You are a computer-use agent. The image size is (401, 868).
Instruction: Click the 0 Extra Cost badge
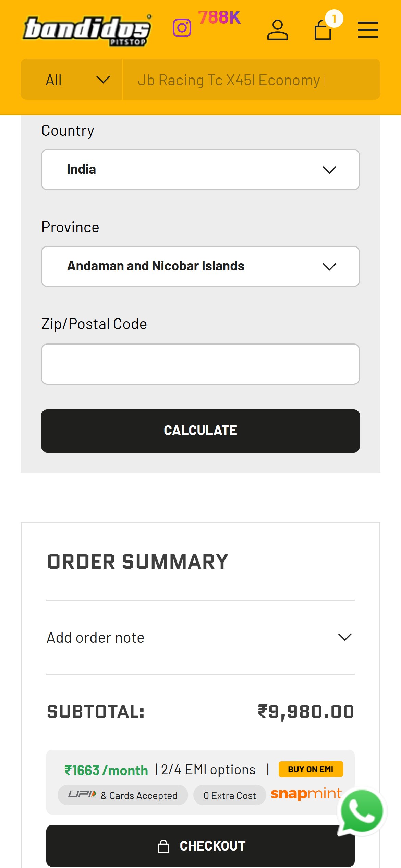[230, 795]
